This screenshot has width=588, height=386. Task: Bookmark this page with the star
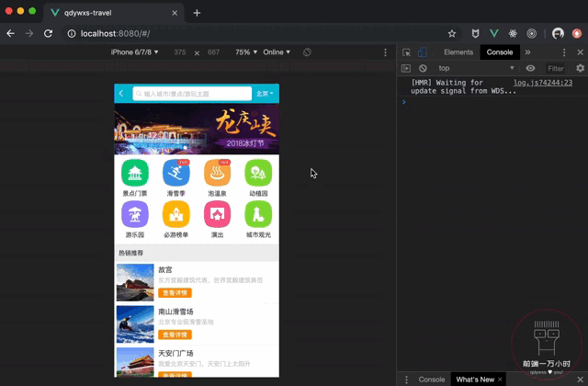click(452, 34)
